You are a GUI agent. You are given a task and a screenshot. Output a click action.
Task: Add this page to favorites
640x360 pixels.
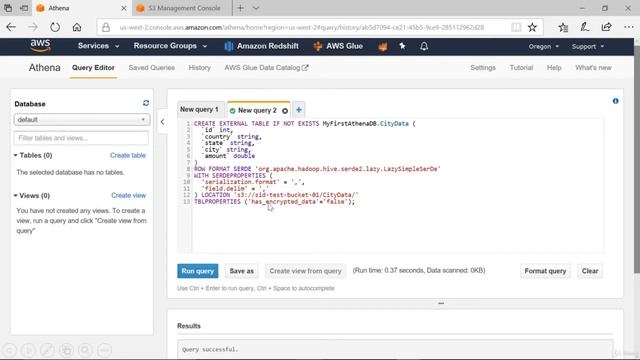pyautogui.click(x=532, y=27)
